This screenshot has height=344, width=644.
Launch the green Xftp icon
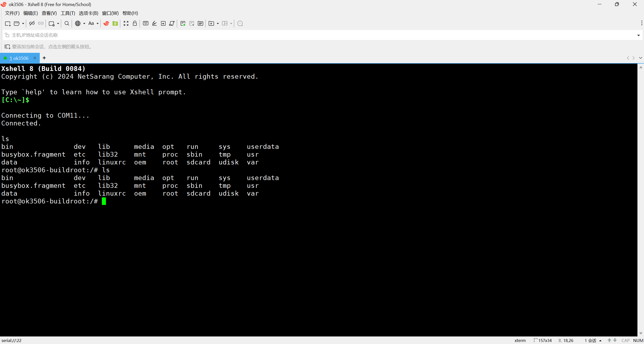(115, 23)
